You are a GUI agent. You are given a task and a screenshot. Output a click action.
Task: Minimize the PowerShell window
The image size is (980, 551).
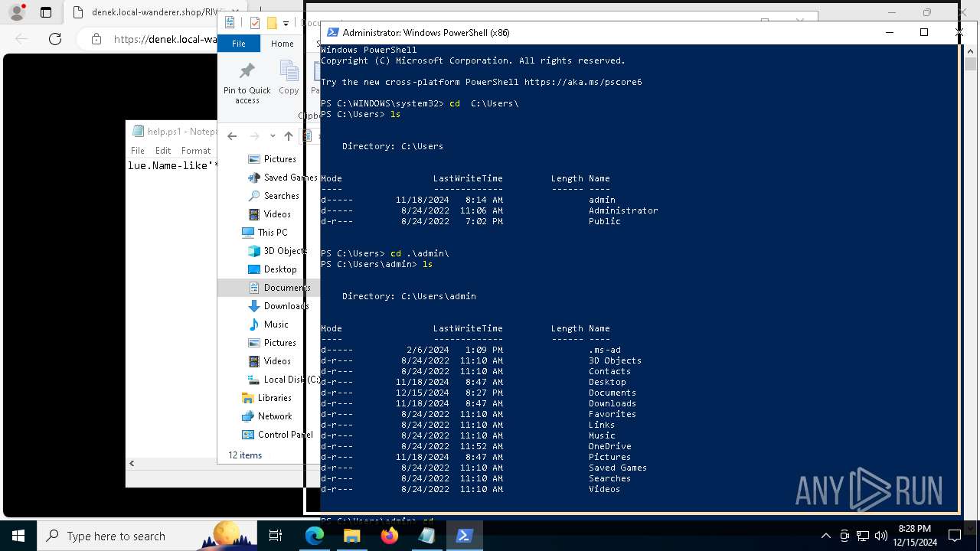click(889, 32)
